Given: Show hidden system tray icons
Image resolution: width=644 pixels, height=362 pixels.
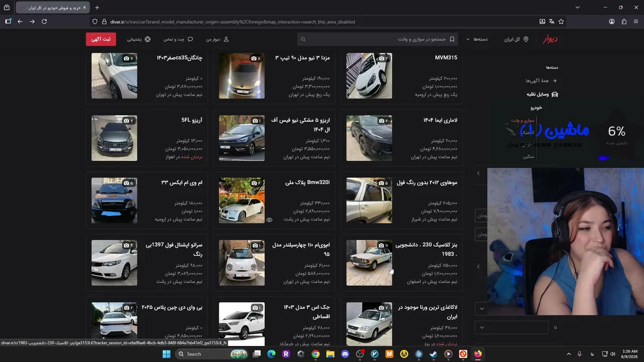Looking at the screenshot, I should (569, 354).
